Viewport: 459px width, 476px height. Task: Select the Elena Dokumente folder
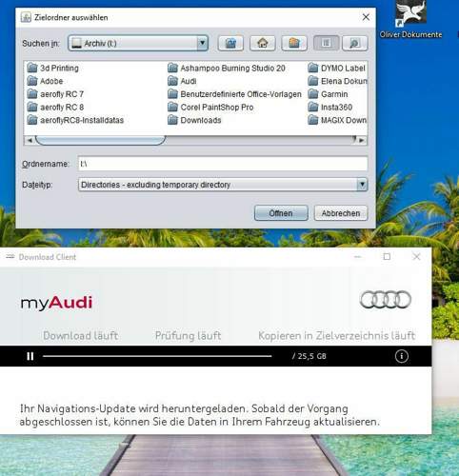[x=337, y=81]
